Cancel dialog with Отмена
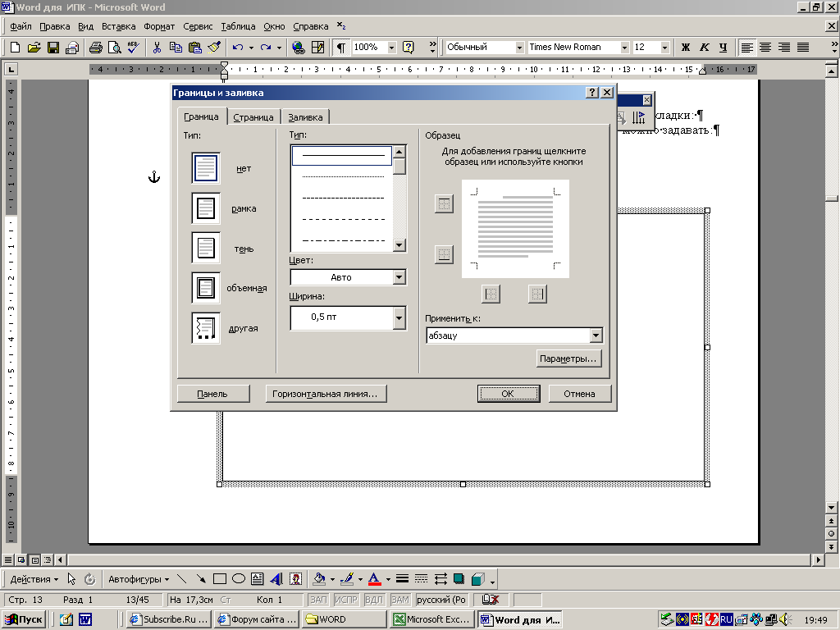The height and width of the screenshot is (630, 840). (579, 394)
